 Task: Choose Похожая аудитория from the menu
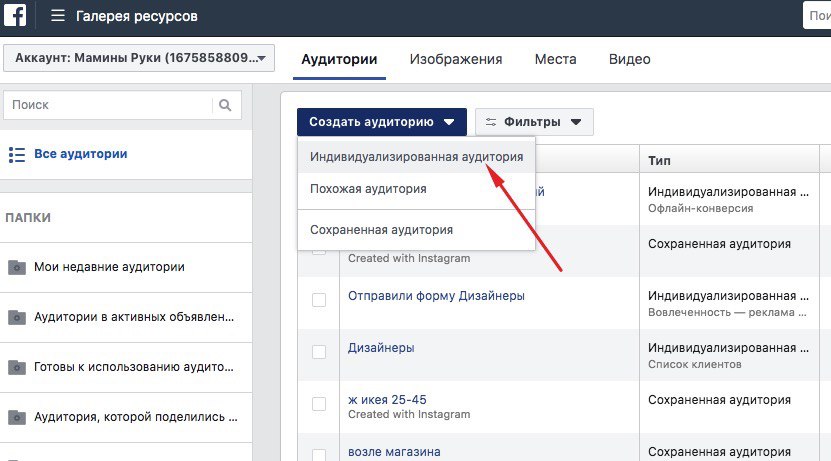(x=417, y=189)
